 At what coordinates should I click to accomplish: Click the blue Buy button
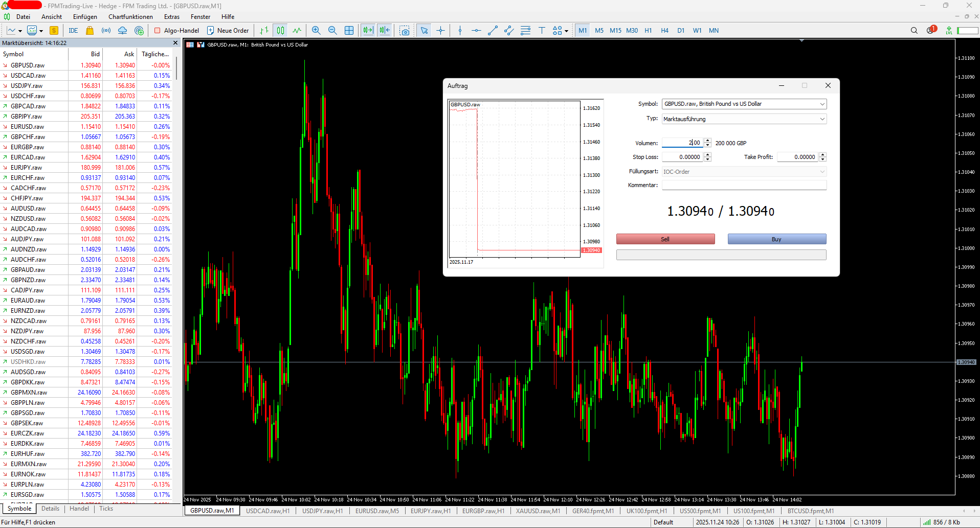click(776, 239)
